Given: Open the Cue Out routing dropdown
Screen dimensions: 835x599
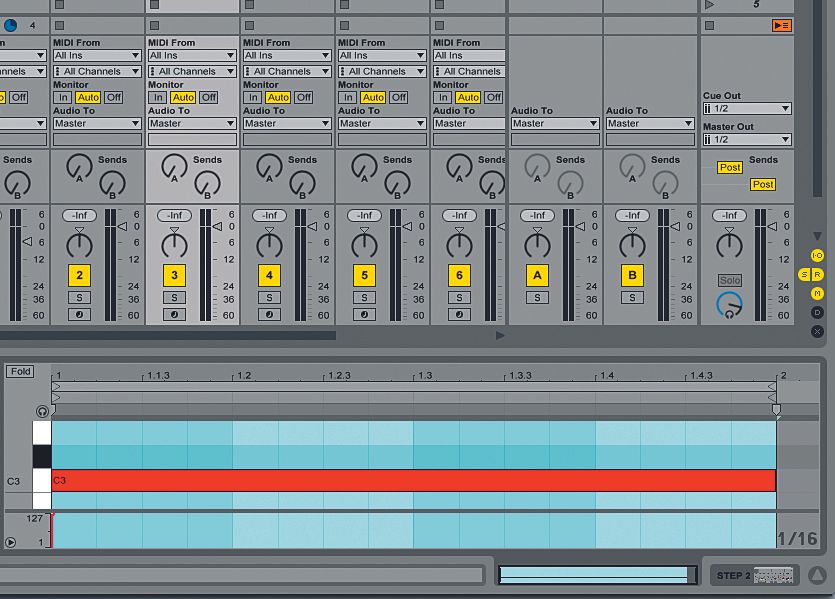Looking at the screenshot, I should click(x=747, y=108).
